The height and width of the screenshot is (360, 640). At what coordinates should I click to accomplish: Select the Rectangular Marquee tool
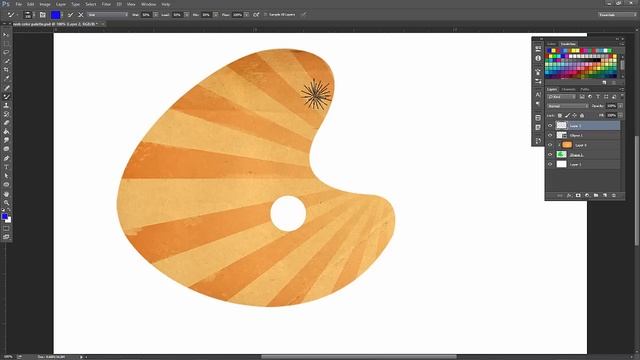point(6,44)
